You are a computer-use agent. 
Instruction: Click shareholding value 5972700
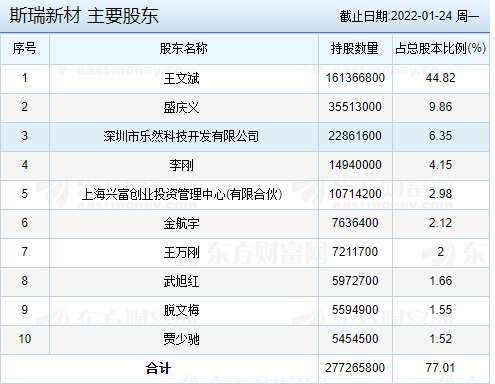(x=355, y=281)
